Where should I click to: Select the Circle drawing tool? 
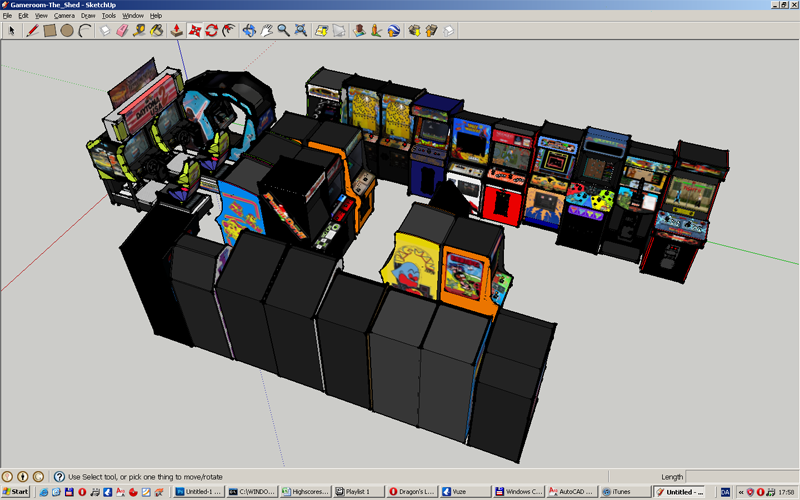[67, 31]
